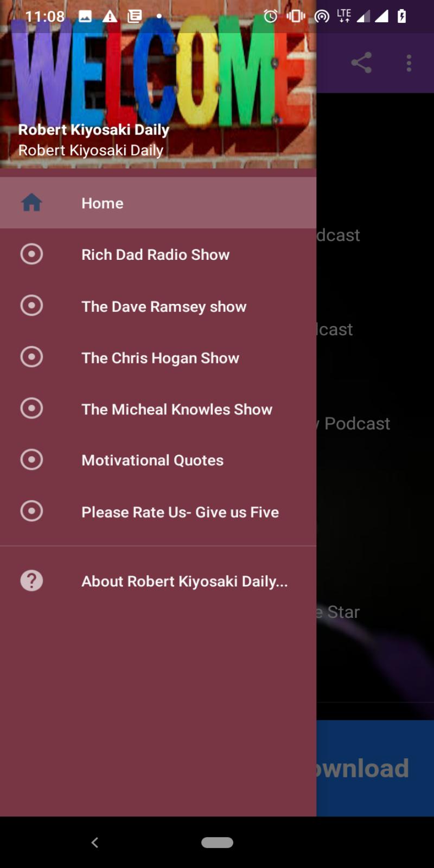This screenshot has width=434, height=868.
Task: Tap the image notification icon in status bar
Action: (85, 16)
